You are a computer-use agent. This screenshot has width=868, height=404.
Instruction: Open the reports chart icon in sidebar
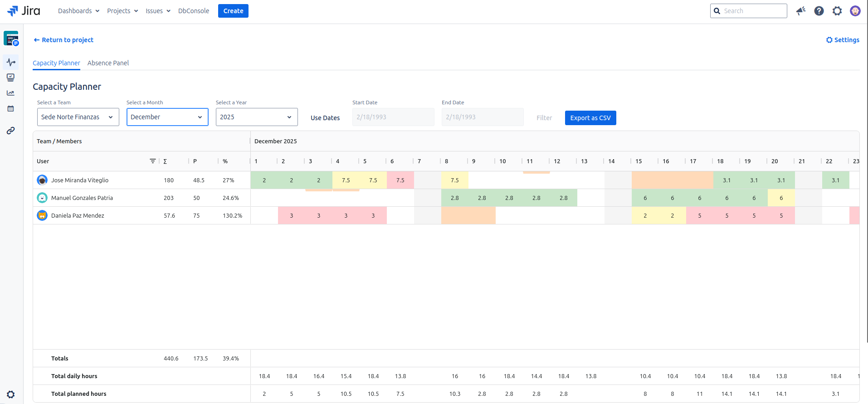11,93
